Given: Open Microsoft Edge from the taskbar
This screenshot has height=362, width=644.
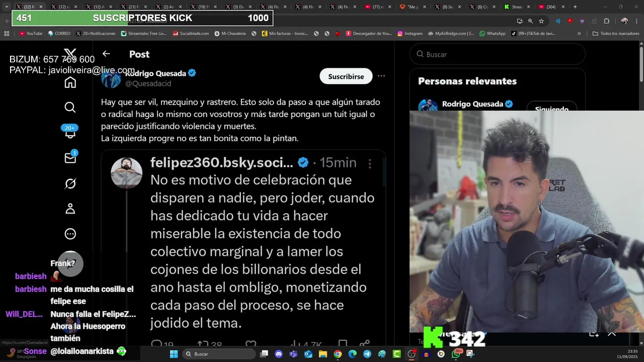Looking at the screenshot, I should pyautogui.click(x=352, y=354).
